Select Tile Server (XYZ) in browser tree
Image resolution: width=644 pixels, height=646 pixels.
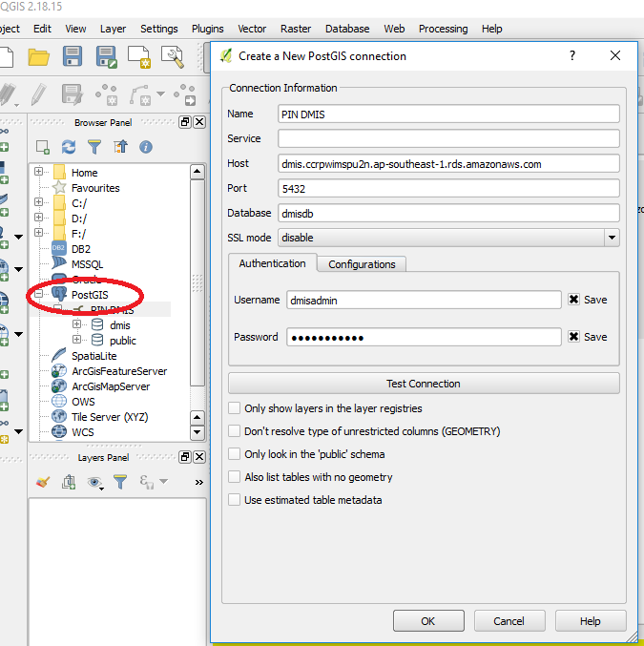(110, 417)
